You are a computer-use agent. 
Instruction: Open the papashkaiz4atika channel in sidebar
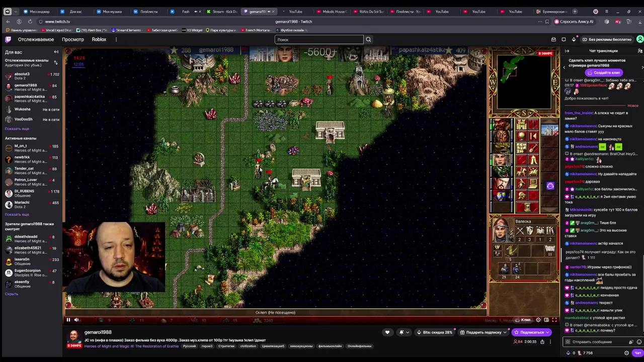pyautogui.click(x=32, y=99)
